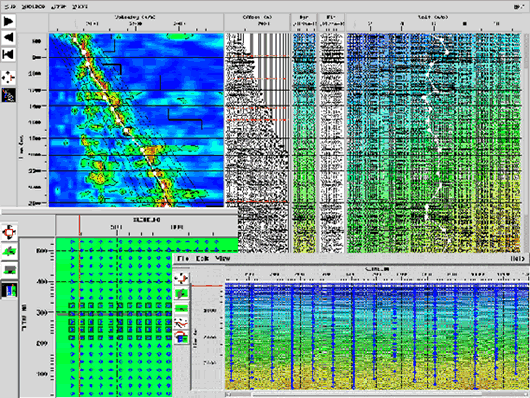This screenshot has width=530, height=398.
Task: Click the green arrow icon in the section window toolbar
Action: (182, 294)
